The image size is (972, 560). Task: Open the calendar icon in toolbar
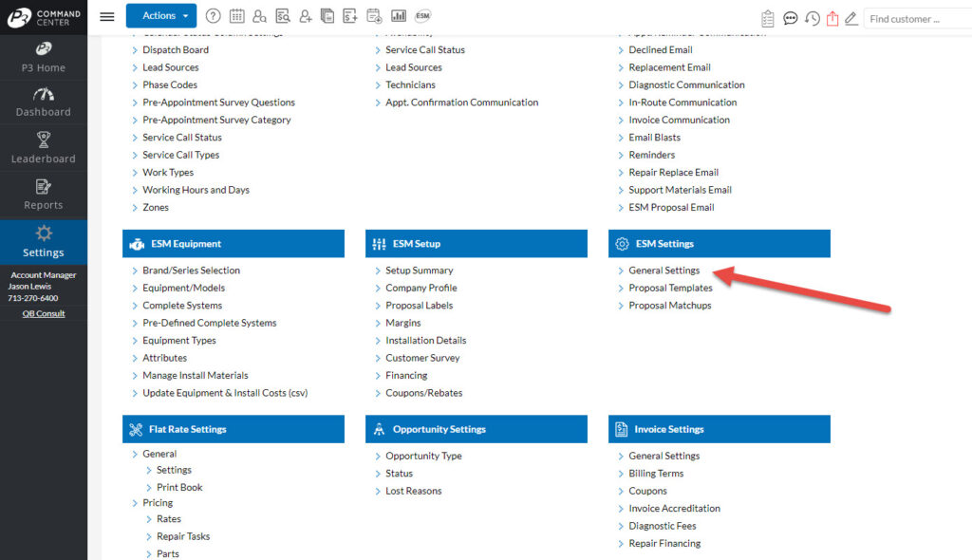coord(236,16)
